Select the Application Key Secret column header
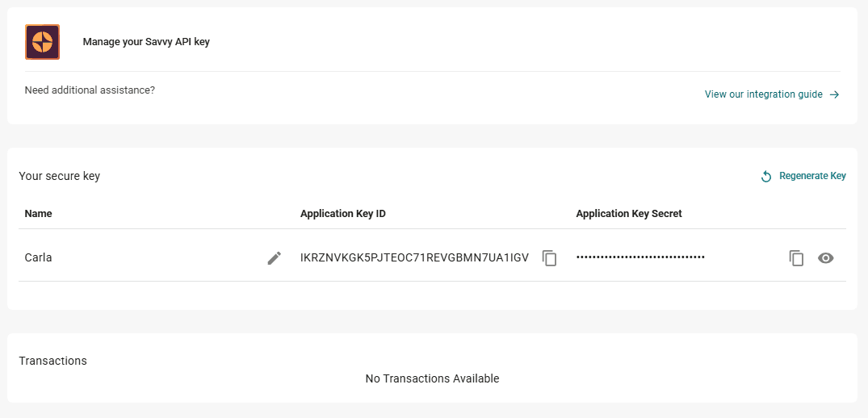 point(629,214)
